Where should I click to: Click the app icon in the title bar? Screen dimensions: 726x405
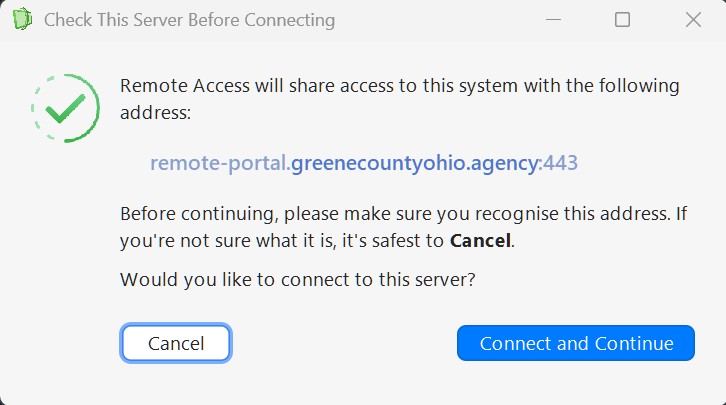(22, 20)
